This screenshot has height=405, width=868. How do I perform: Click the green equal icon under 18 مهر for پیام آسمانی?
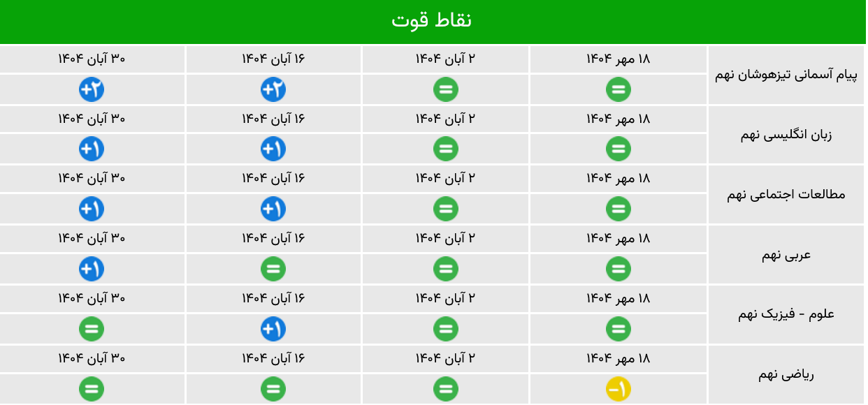pyautogui.click(x=618, y=89)
